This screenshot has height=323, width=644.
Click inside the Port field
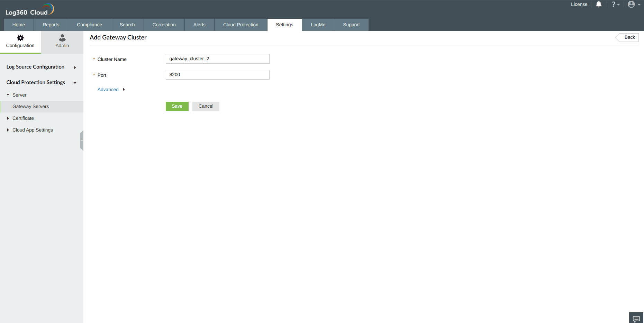coord(217,75)
